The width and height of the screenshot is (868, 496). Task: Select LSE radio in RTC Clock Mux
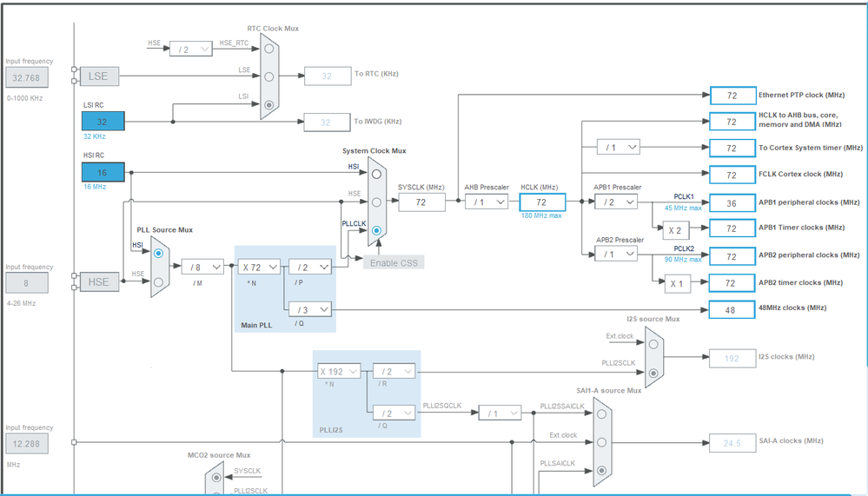269,76
